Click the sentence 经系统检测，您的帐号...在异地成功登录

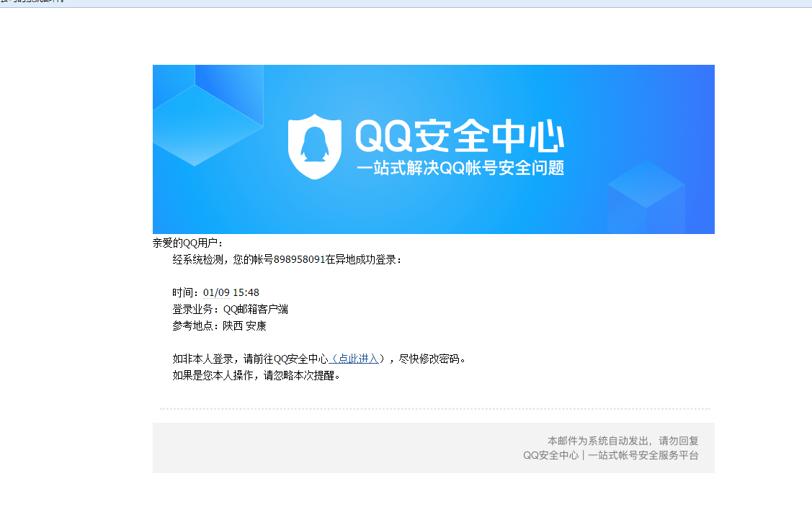click(286, 259)
